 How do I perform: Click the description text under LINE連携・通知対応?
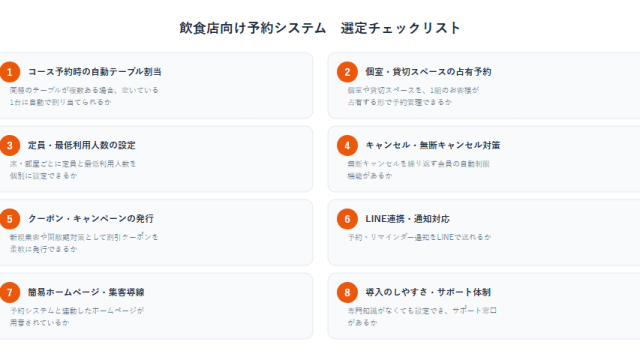(x=420, y=237)
